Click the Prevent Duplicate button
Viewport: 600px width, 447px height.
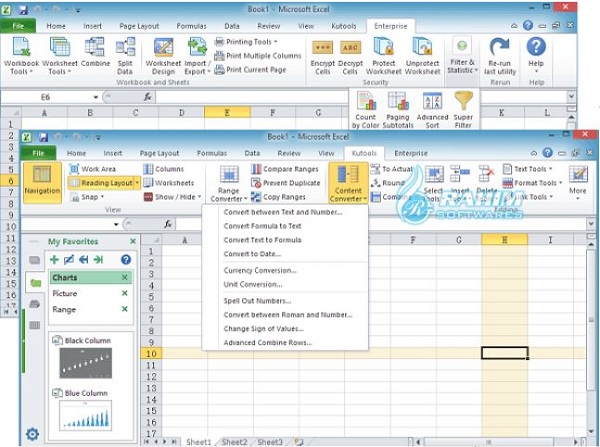pyautogui.click(x=285, y=183)
